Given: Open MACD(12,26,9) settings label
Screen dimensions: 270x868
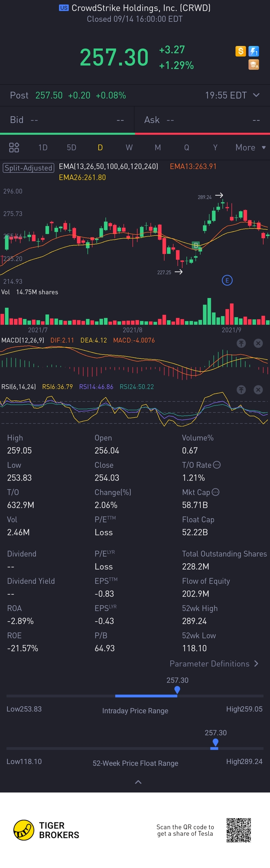Looking at the screenshot, I should tap(22, 340).
